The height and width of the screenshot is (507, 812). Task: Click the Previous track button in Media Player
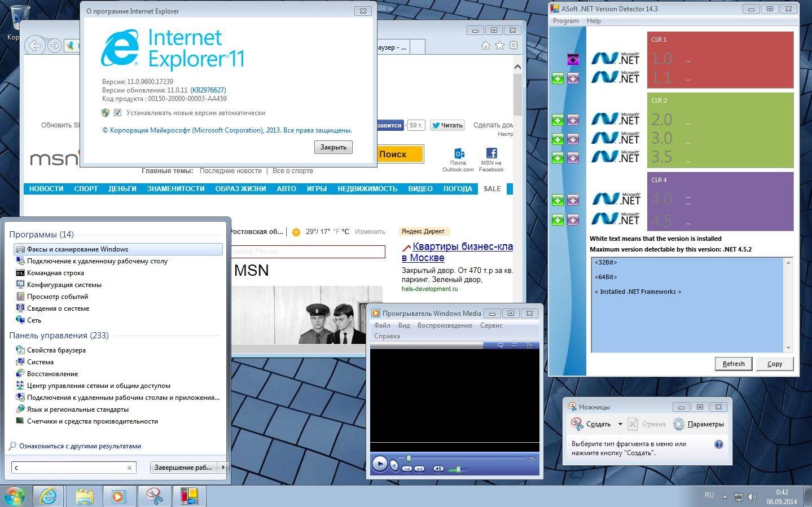[407, 469]
